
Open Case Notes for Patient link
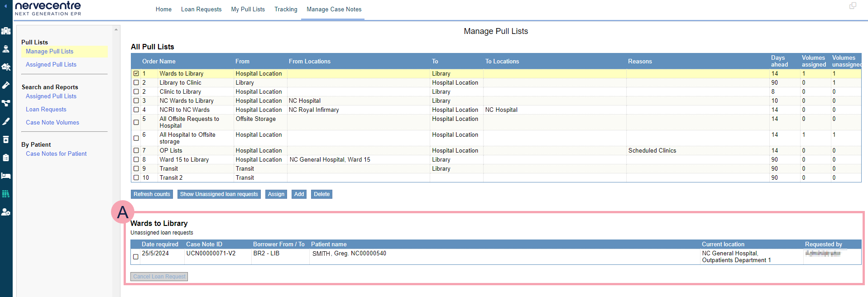point(56,154)
